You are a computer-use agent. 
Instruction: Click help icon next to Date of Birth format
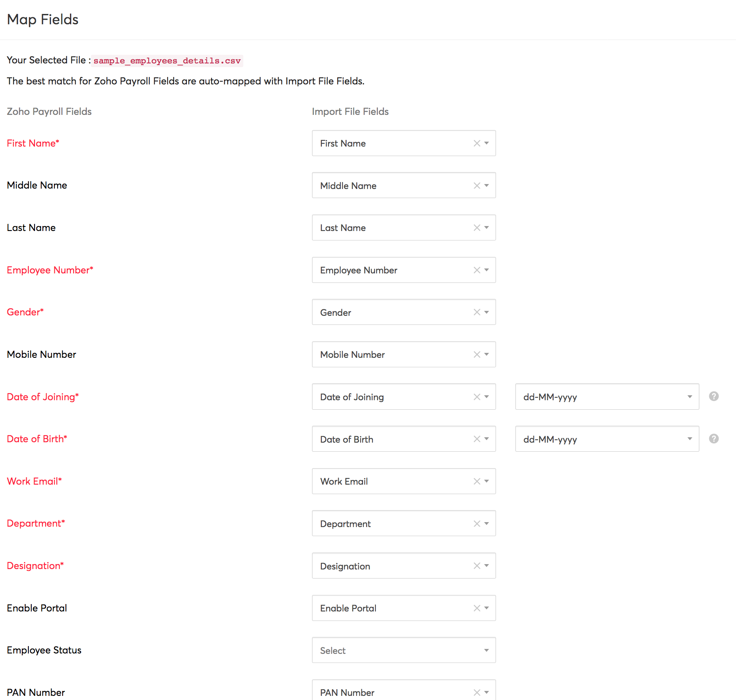714,439
